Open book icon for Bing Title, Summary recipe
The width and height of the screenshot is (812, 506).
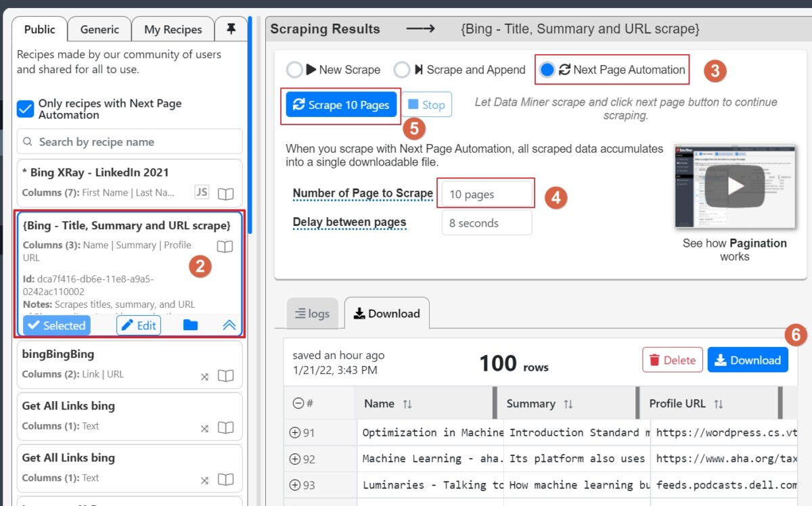(x=225, y=246)
